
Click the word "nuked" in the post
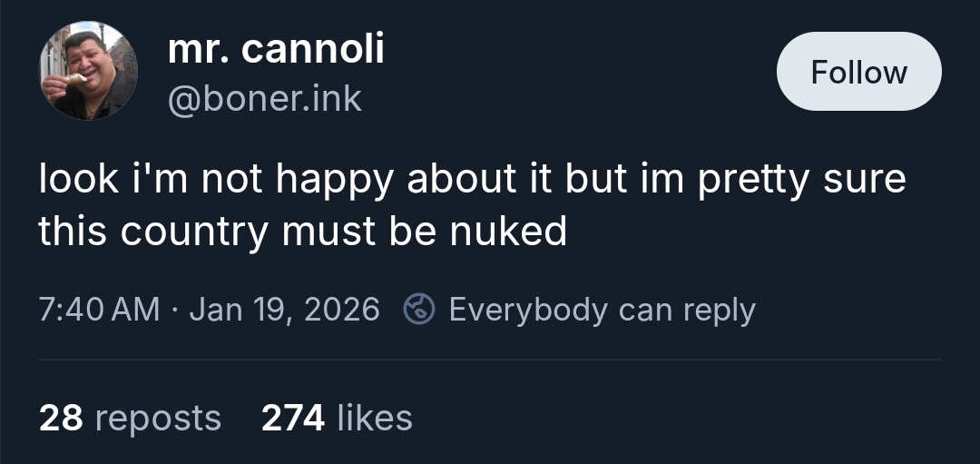click(x=507, y=232)
